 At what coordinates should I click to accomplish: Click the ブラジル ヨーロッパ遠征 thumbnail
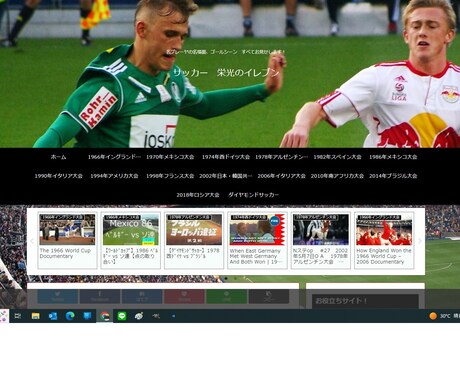tap(194, 229)
